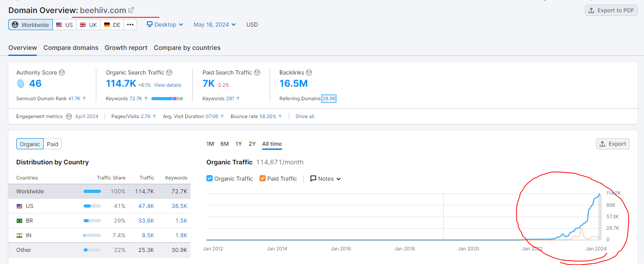Click Paid Search Traffic info icon

tap(257, 72)
